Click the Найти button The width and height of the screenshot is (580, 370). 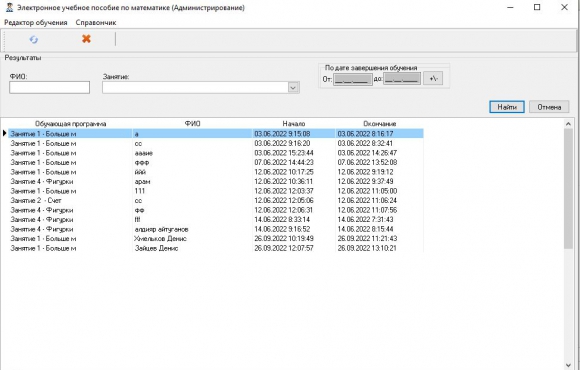coord(507,107)
